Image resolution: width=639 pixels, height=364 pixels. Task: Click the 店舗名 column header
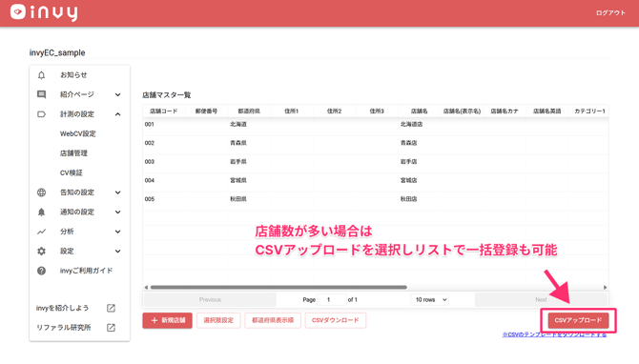pyautogui.click(x=419, y=111)
